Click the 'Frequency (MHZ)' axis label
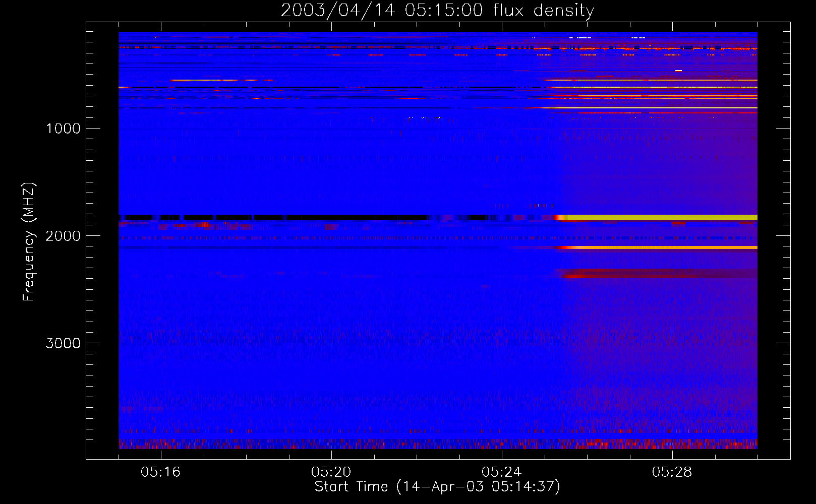The image size is (816, 504). tap(29, 242)
